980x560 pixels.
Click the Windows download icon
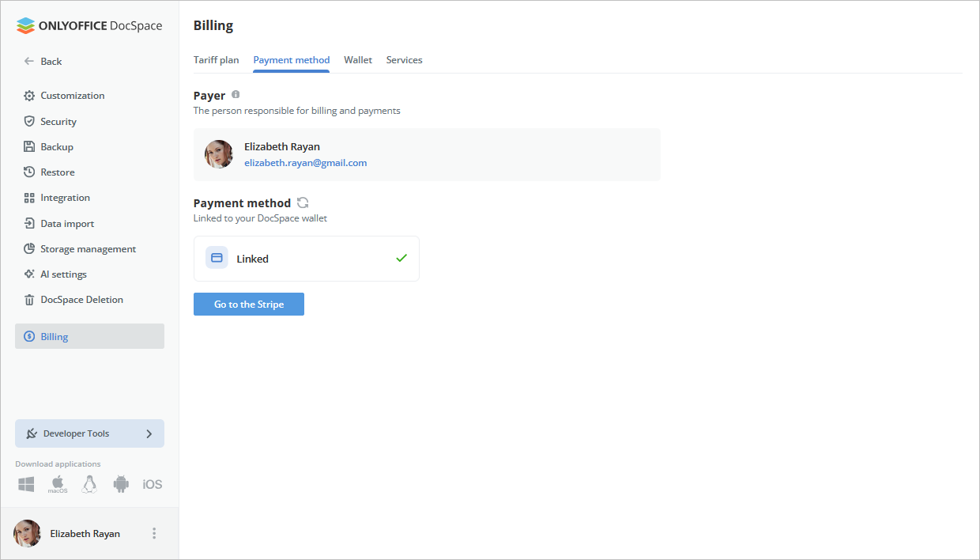coord(26,484)
